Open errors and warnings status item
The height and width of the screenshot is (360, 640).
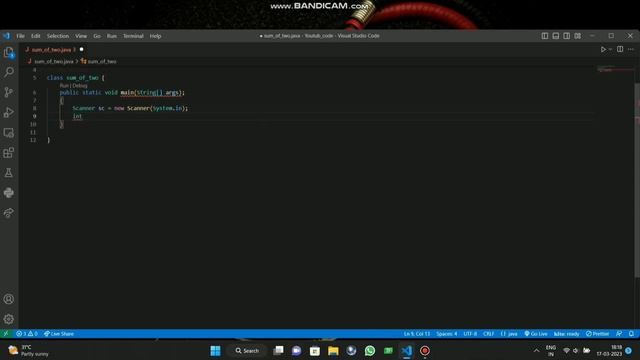(x=27, y=334)
